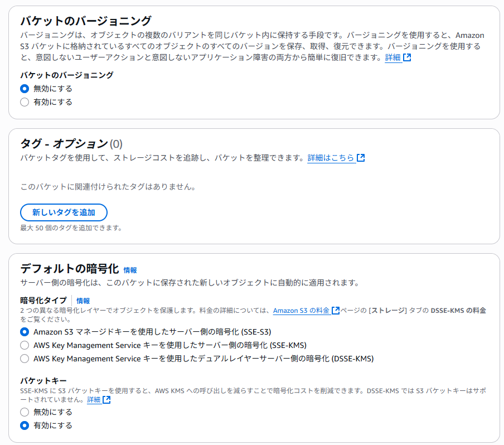Open 詳細 link in versioning description
Screen dimensions: 504x445
(392, 57)
